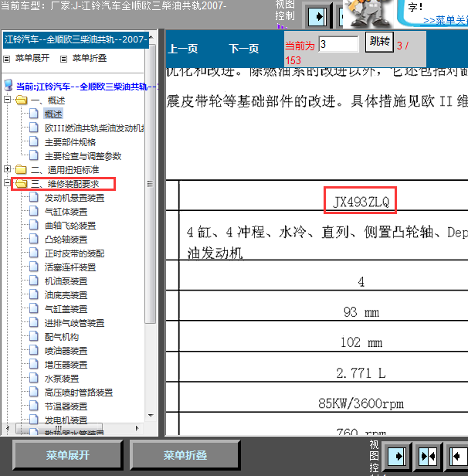
Task: Click the computer icon before 当前:江铃汽车
Action: click(8, 85)
